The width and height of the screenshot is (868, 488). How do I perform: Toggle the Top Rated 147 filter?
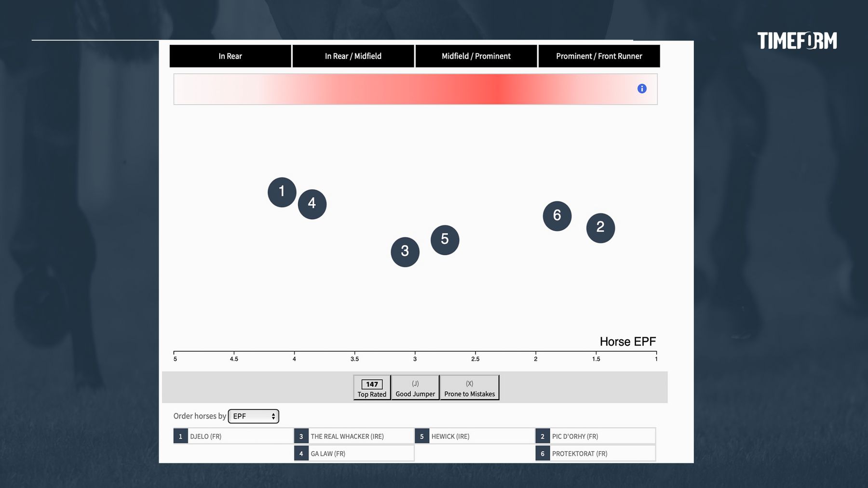coord(372,388)
